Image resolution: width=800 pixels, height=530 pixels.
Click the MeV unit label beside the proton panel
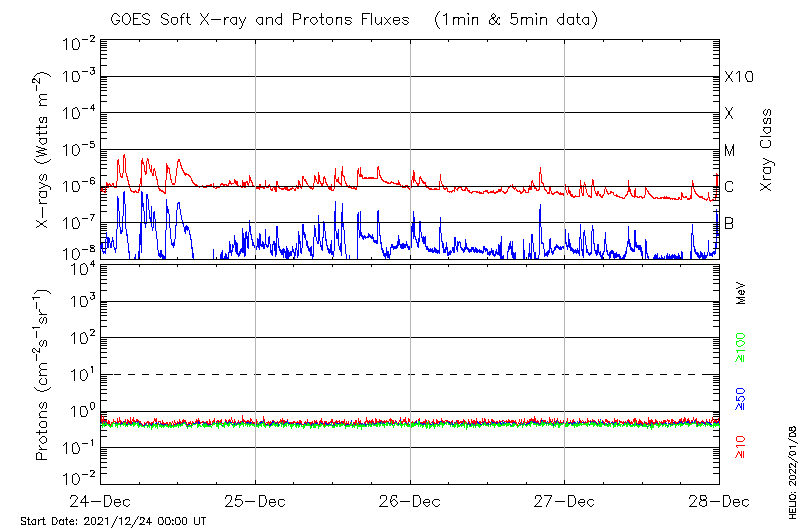741,291
